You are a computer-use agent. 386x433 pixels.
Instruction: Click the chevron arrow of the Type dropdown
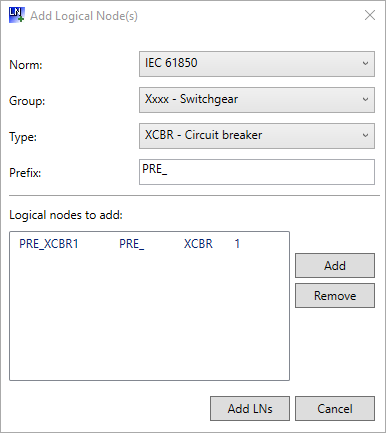[x=365, y=135]
